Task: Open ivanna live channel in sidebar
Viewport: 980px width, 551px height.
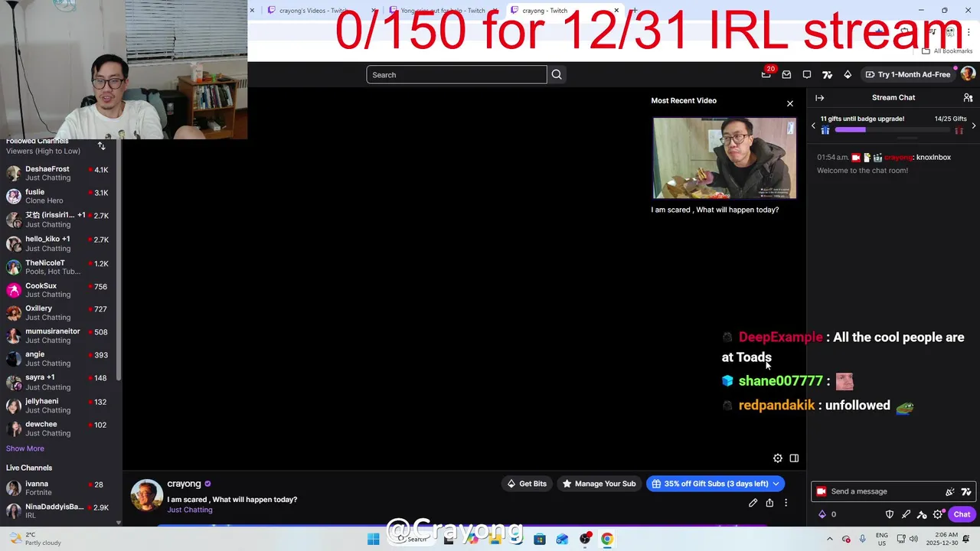Action: click(x=60, y=488)
